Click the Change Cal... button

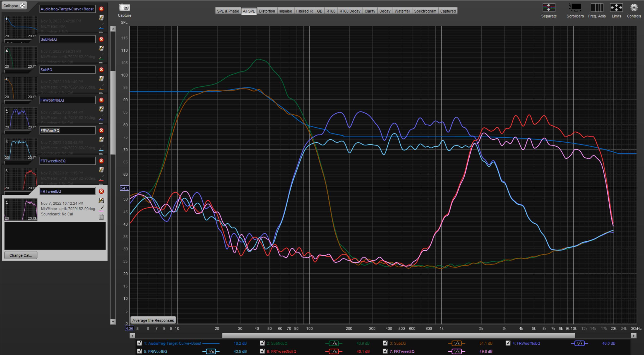[x=21, y=255]
